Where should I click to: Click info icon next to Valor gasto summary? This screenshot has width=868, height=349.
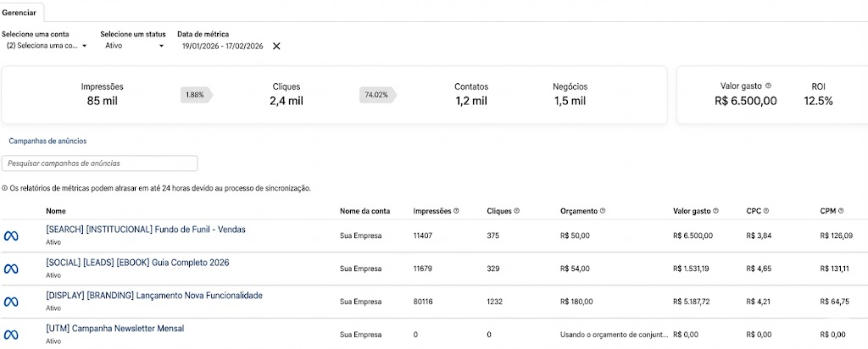point(768,86)
